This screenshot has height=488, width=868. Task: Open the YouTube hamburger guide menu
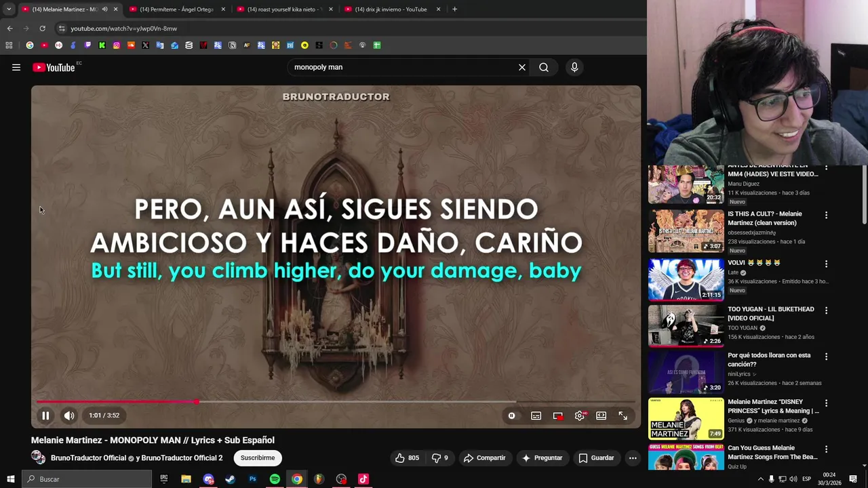(16, 67)
